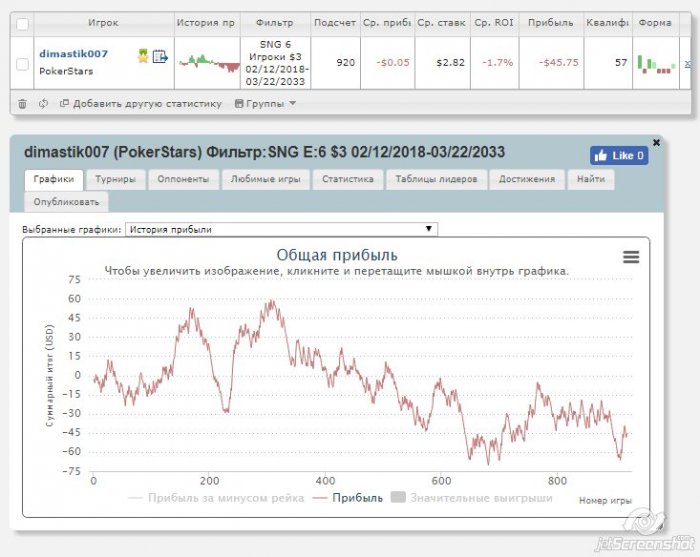Open the profit history sparkline thumbnail
This screenshot has height=557, width=700.
208,63
